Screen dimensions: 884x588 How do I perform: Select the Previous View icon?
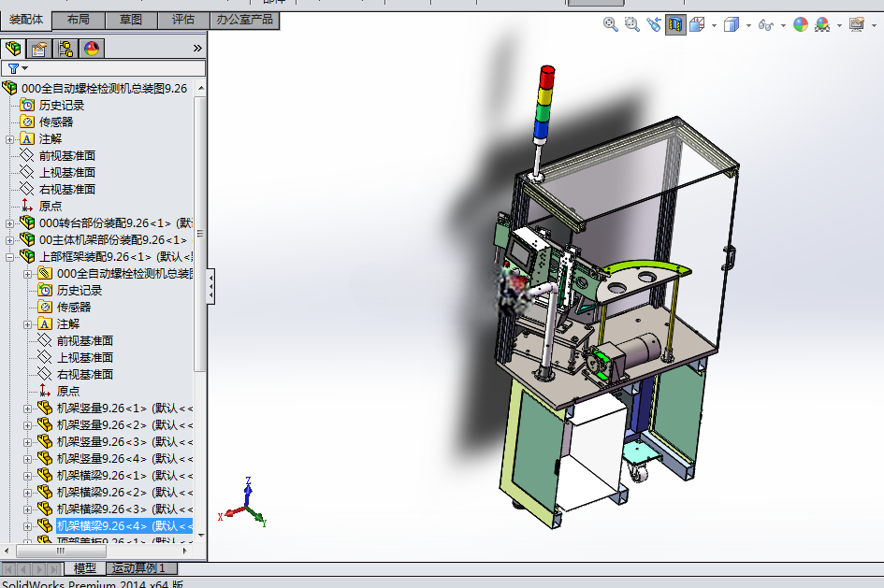pyautogui.click(x=654, y=24)
